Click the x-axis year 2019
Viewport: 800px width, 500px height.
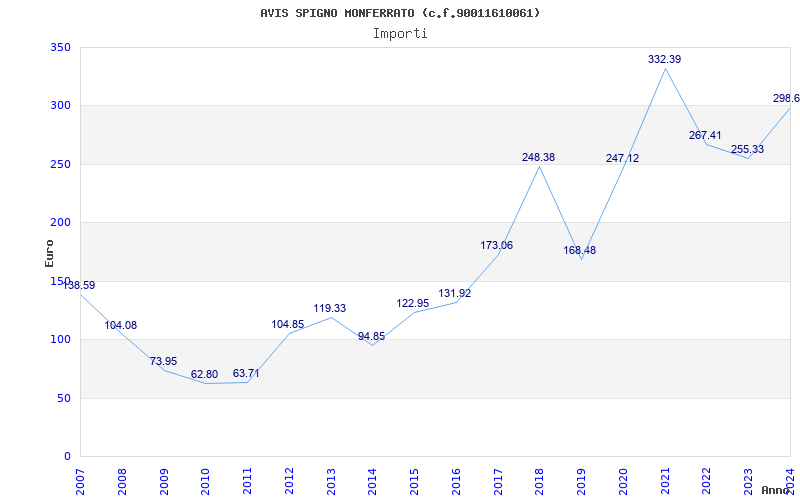pyautogui.click(x=581, y=482)
